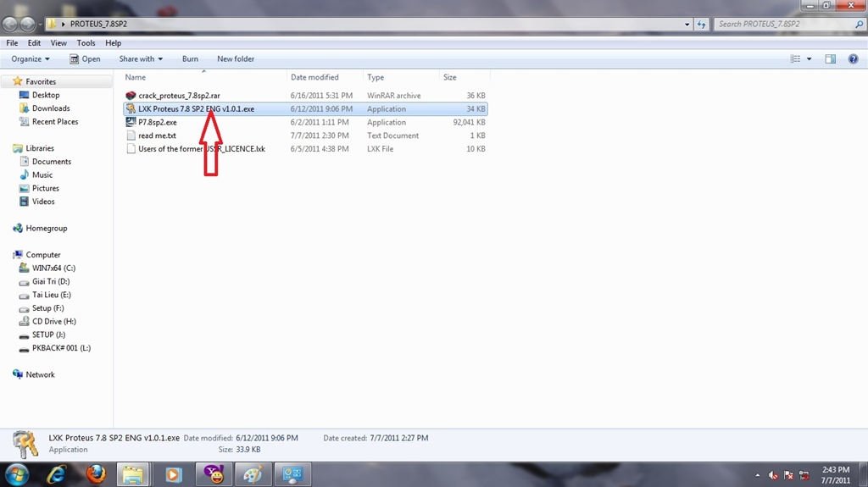Toggle the preview pane button
868x487 pixels.
click(x=830, y=58)
